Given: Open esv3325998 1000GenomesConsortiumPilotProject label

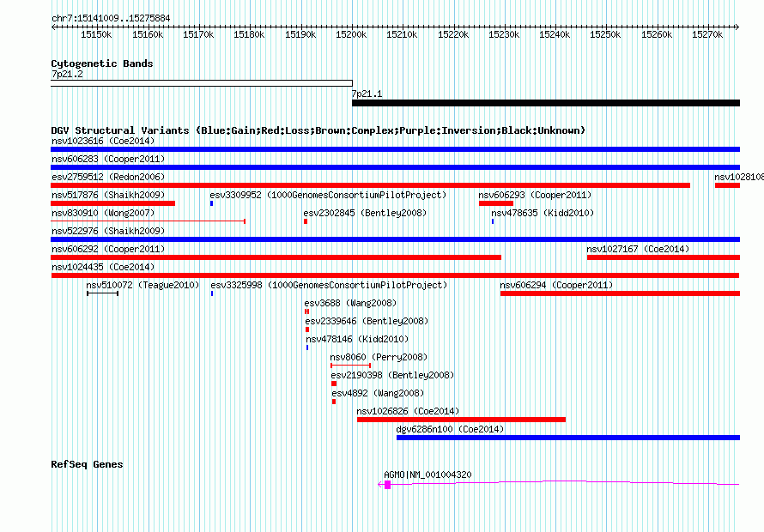Looking at the screenshot, I should (x=329, y=285).
